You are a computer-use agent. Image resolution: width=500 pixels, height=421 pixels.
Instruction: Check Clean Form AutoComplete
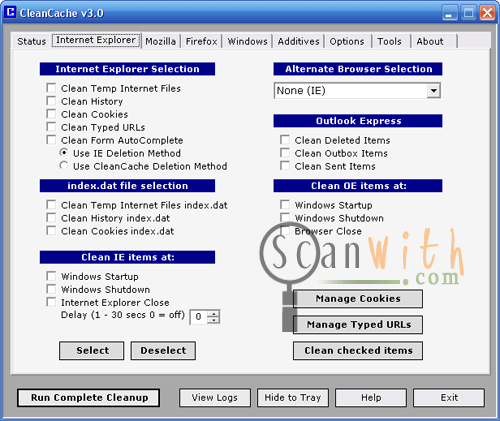click(x=51, y=140)
